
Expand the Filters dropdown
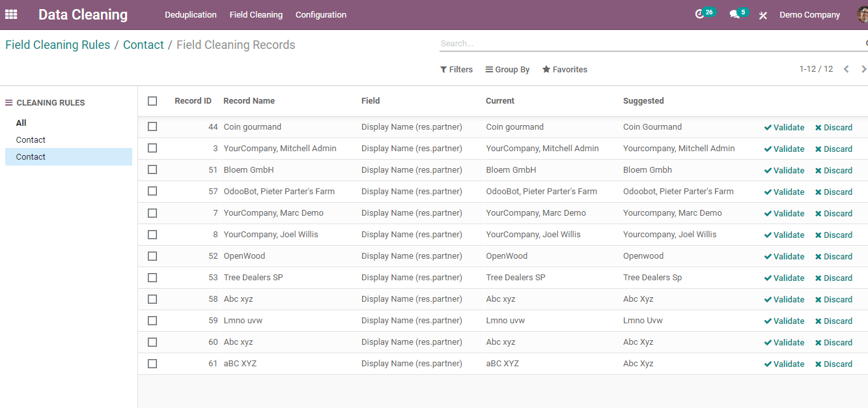pyautogui.click(x=456, y=70)
